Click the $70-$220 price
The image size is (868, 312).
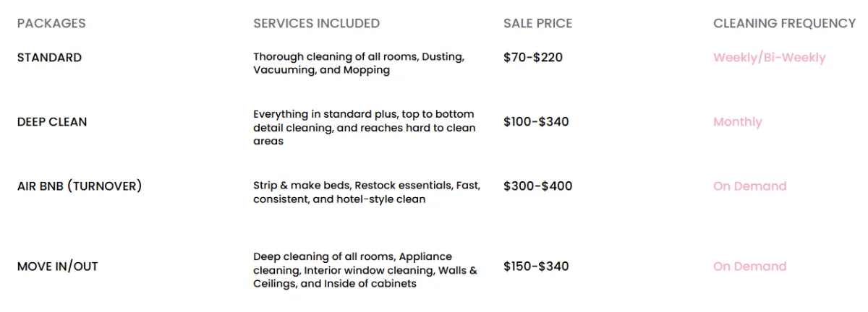coord(533,57)
